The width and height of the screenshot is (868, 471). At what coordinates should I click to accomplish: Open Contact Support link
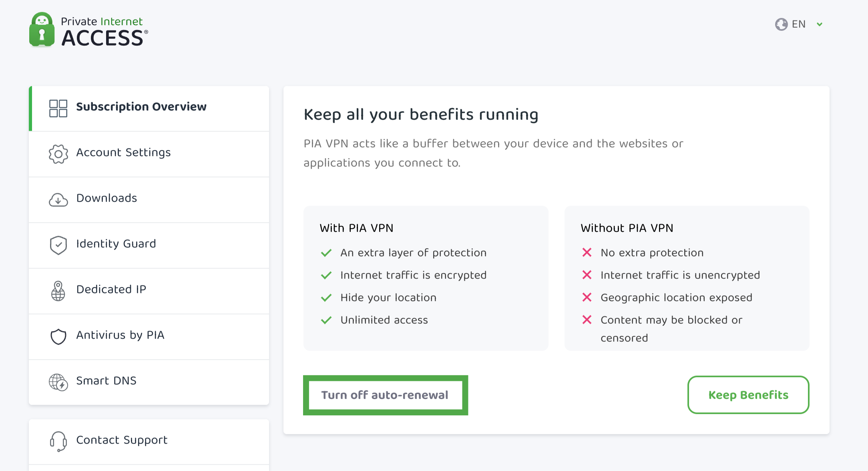(x=149, y=442)
